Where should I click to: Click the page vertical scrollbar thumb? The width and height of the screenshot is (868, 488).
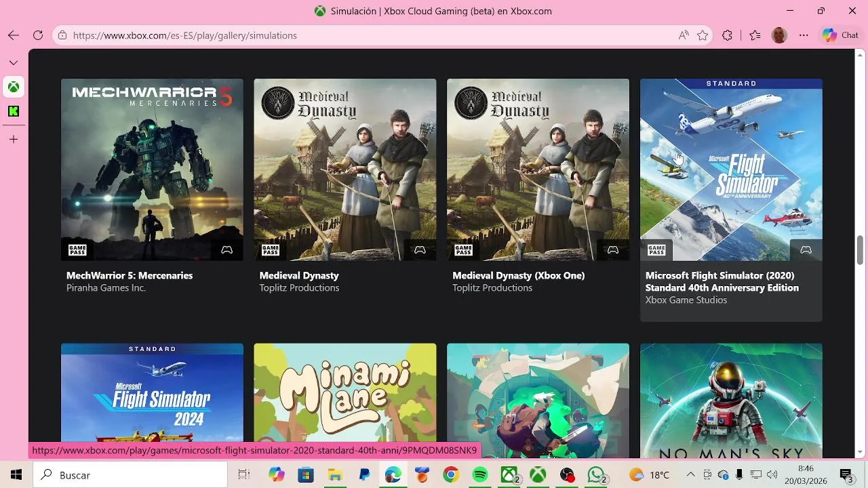pyautogui.click(x=860, y=250)
